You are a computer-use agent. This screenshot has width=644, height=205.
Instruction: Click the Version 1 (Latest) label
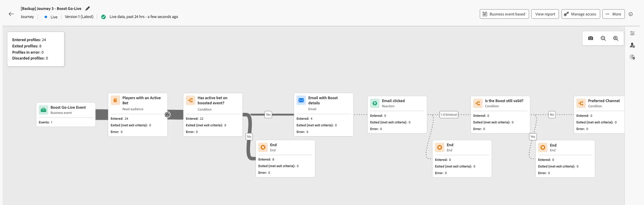(79, 17)
